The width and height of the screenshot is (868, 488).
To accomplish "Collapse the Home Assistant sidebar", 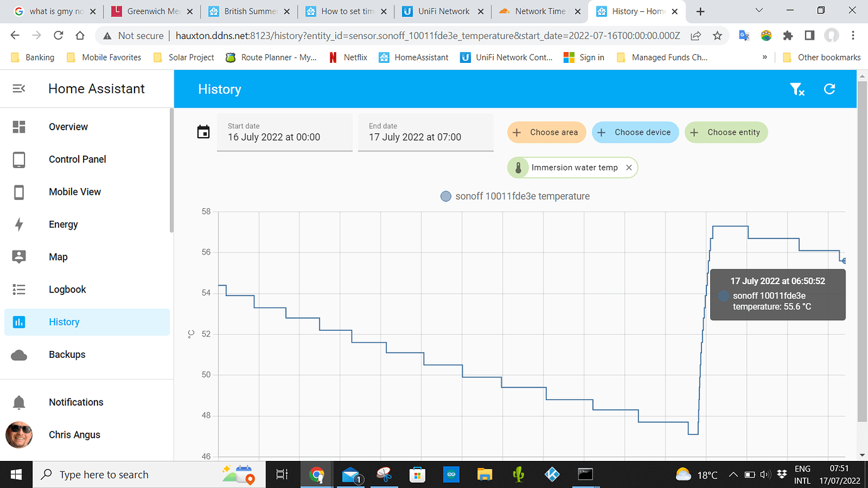I will click(18, 88).
